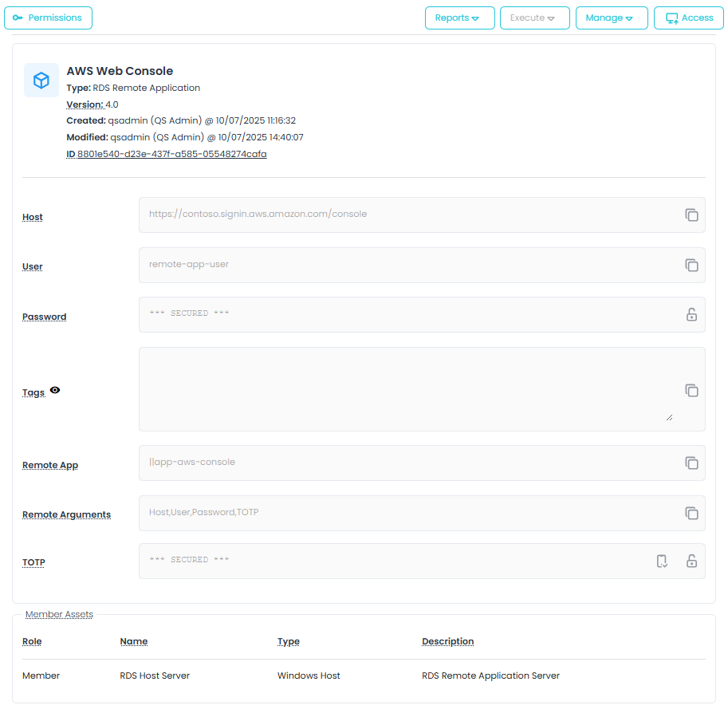Copy the Host field value
Viewport: 728px width, 713px height.
tap(691, 215)
